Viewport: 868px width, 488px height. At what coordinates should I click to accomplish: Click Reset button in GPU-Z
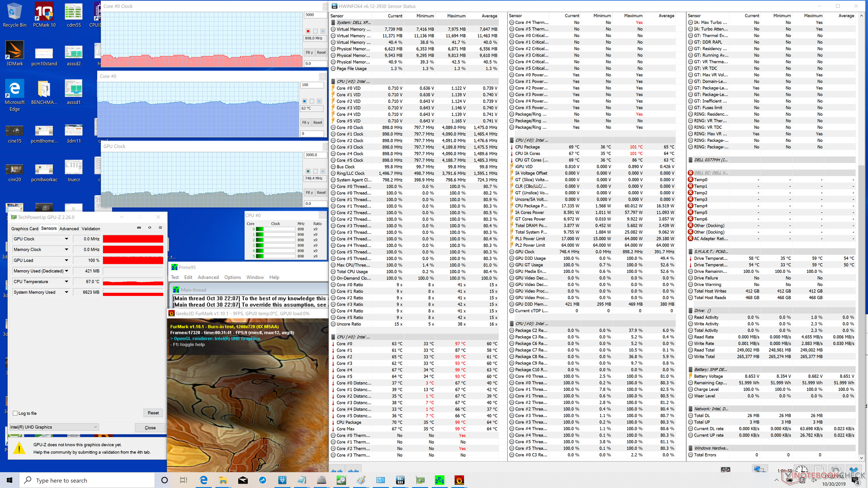153,413
